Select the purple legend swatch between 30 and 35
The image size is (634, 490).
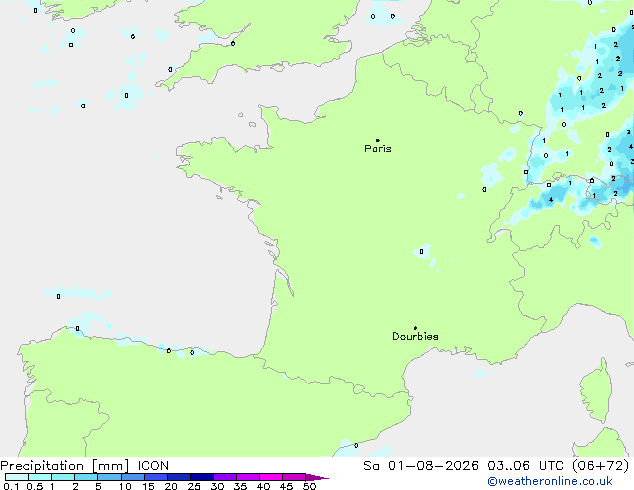coord(225,477)
